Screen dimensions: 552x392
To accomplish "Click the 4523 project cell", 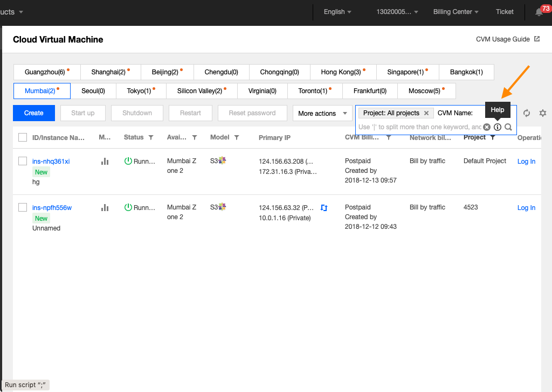I will (471, 207).
